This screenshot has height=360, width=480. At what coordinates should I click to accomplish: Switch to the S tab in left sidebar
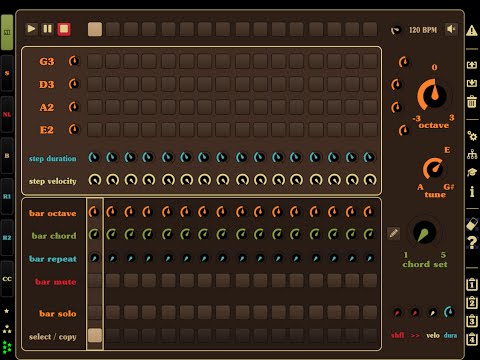pyautogui.click(x=7, y=73)
